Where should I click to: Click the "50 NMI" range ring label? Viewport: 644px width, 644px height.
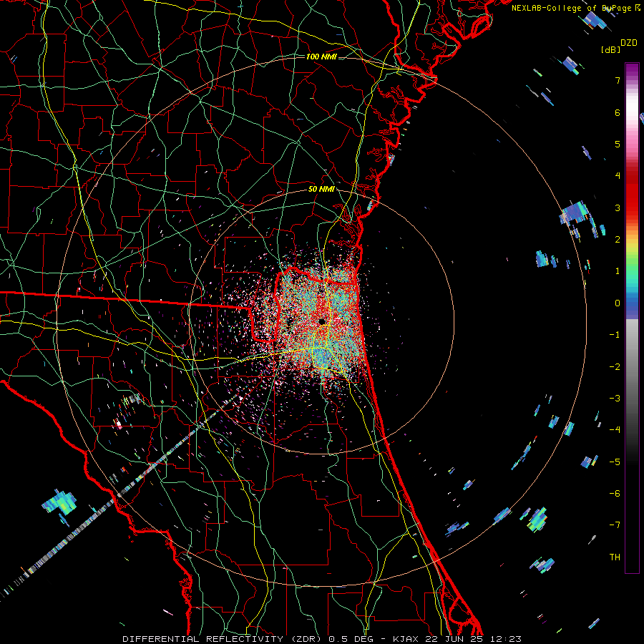point(321,190)
